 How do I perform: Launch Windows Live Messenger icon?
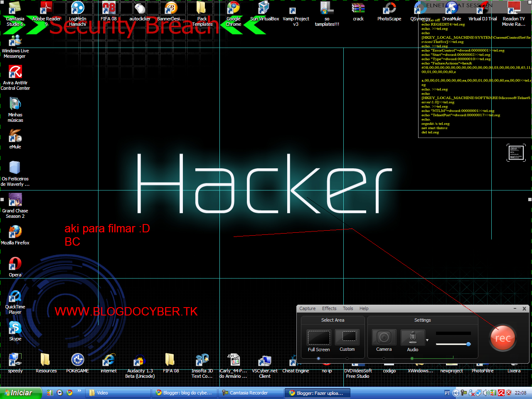pos(15,46)
